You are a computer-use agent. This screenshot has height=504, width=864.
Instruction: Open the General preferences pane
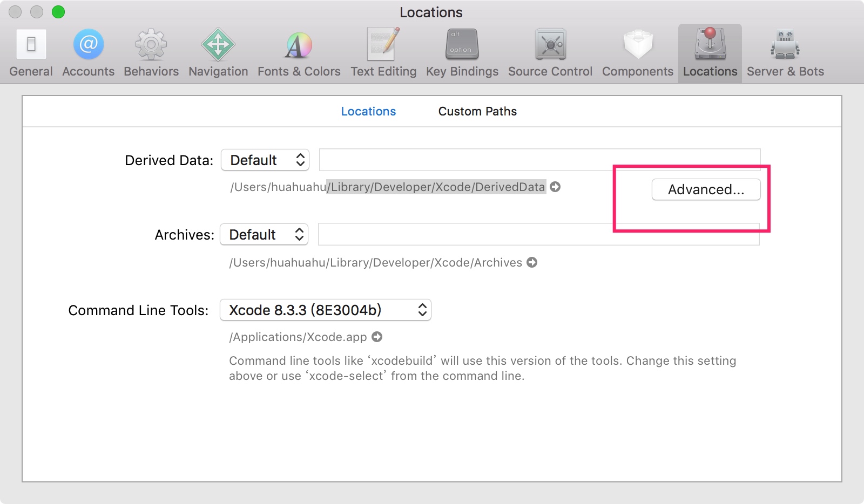tap(31, 53)
